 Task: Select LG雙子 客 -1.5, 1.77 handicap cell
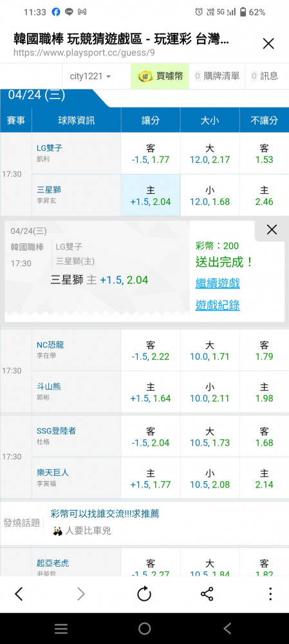pos(151,154)
